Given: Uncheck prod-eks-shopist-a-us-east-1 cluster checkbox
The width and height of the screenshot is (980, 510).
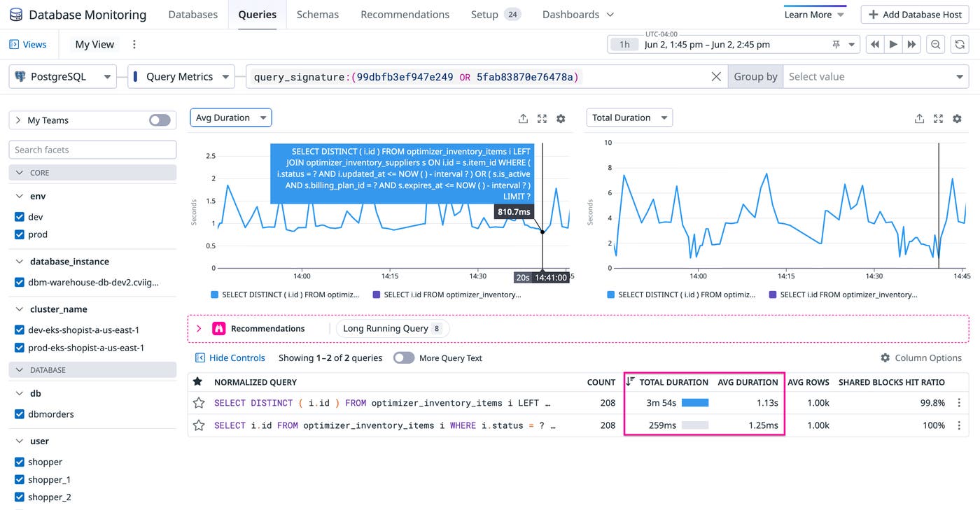Looking at the screenshot, I should 20,348.
